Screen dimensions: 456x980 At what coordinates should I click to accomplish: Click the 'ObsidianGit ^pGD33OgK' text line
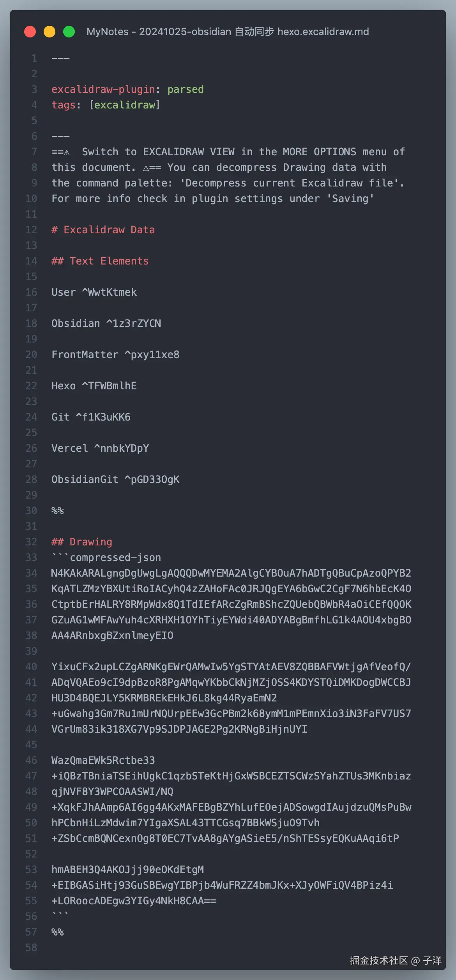[x=115, y=479]
